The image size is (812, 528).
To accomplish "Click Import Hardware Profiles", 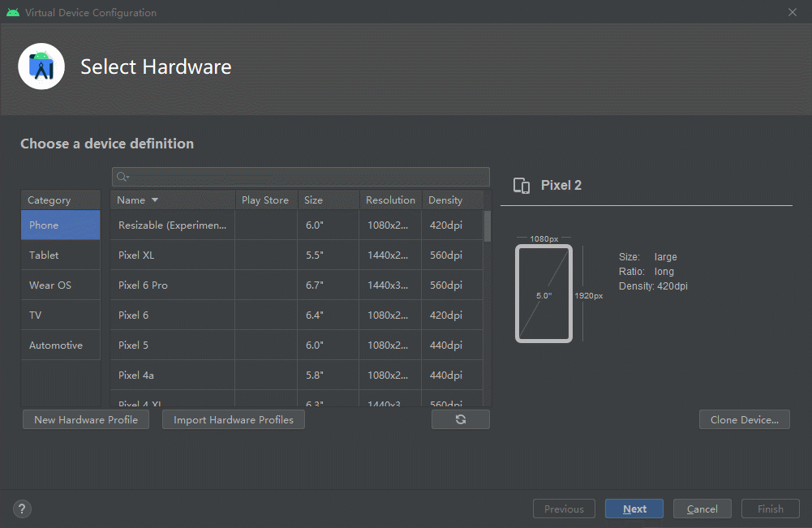I will pyautogui.click(x=234, y=419).
